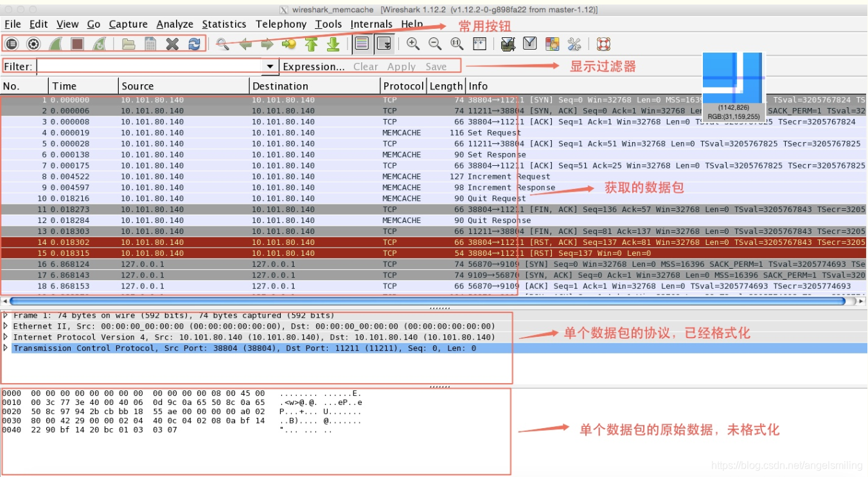Go forward in packet history arrow
The image size is (868, 477).
[267, 44]
